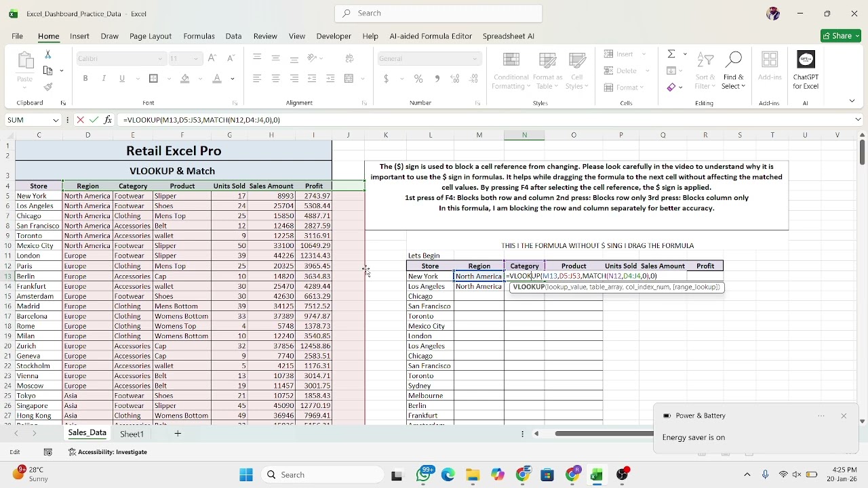The image size is (868, 488).
Task: Click the Format Painter brush icon
Action: tap(47, 87)
